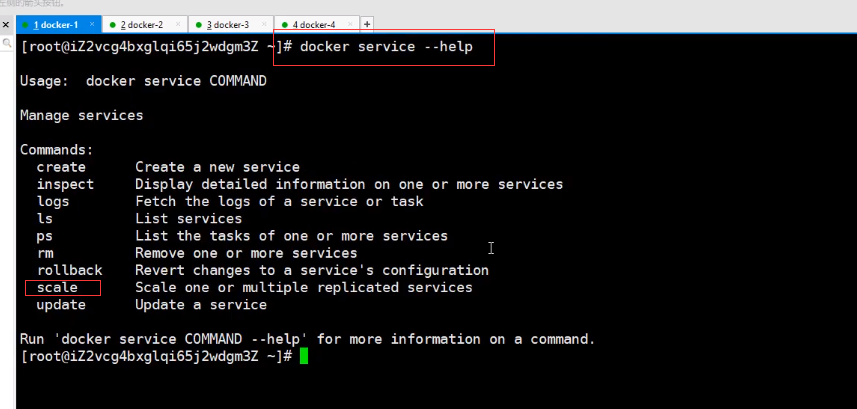Click the 'rollback' command name

[69, 270]
